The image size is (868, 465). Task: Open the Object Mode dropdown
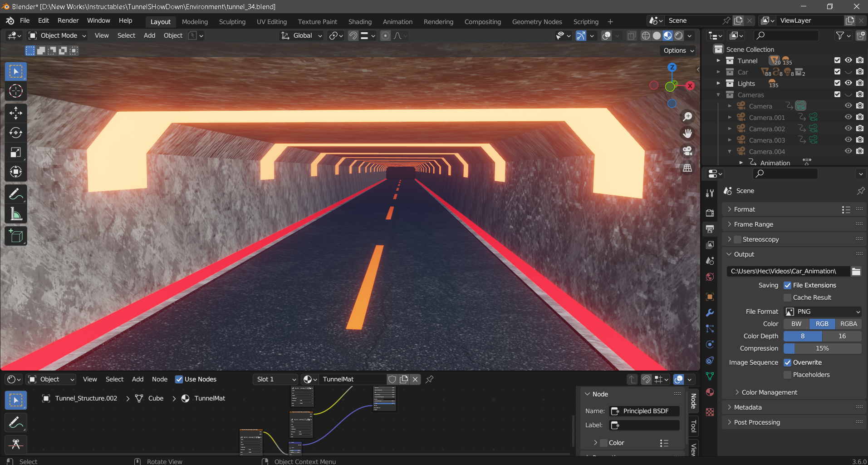point(57,36)
